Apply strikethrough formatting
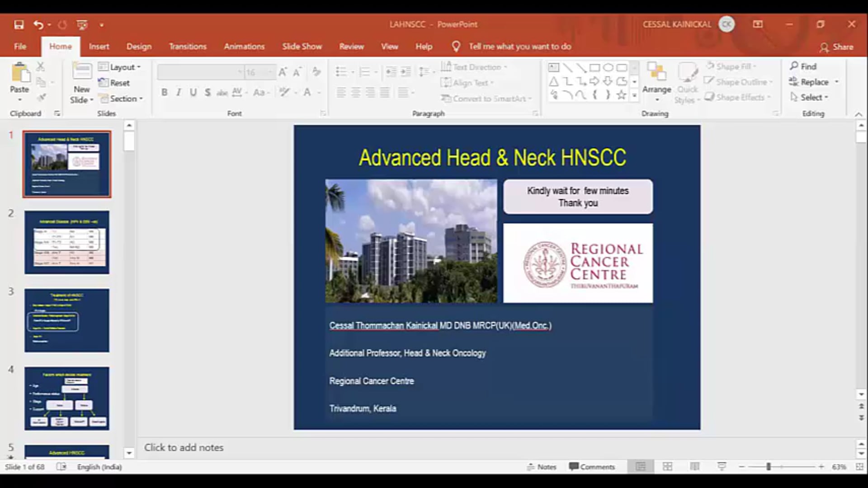Viewport: 868px width, 488px height. [208, 92]
